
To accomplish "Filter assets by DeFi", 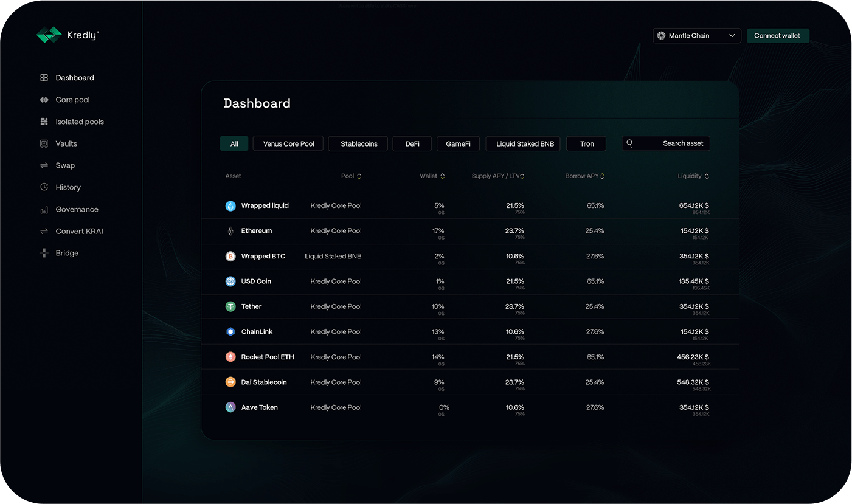I will pos(412,144).
